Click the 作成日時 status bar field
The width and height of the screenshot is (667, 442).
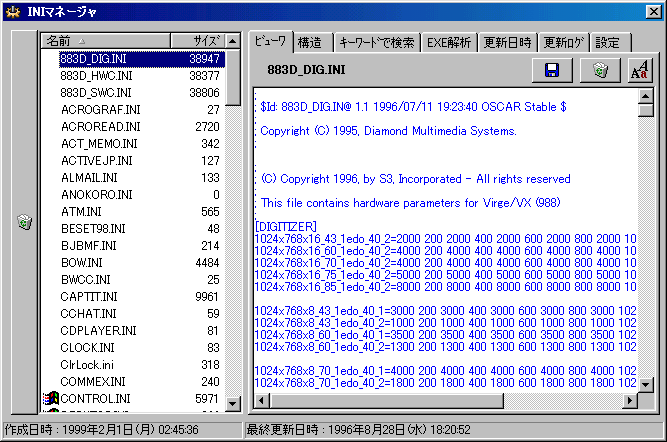tap(123, 430)
